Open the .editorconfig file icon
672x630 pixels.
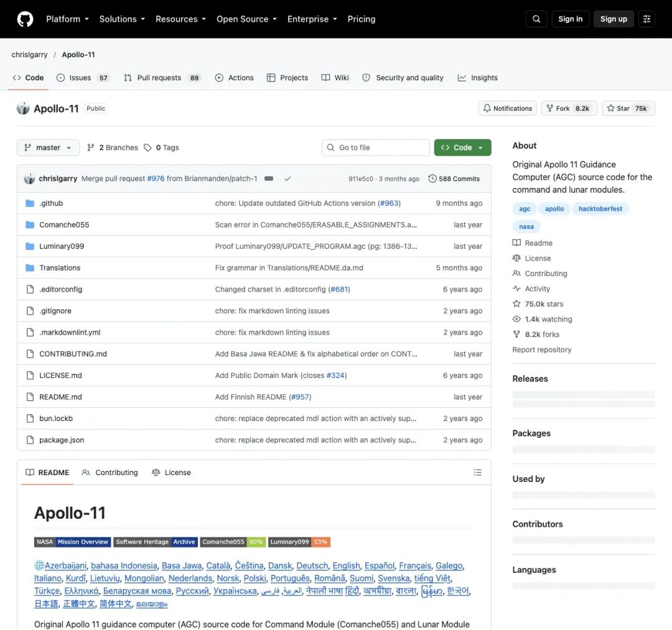pyautogui.click(x=30, y=290)
